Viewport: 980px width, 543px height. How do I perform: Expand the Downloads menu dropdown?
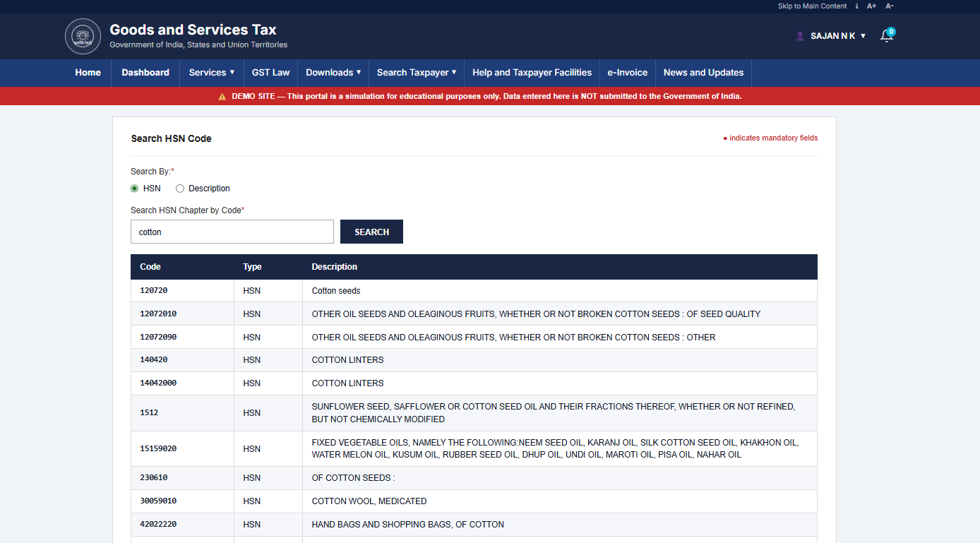tap(333, 73)
